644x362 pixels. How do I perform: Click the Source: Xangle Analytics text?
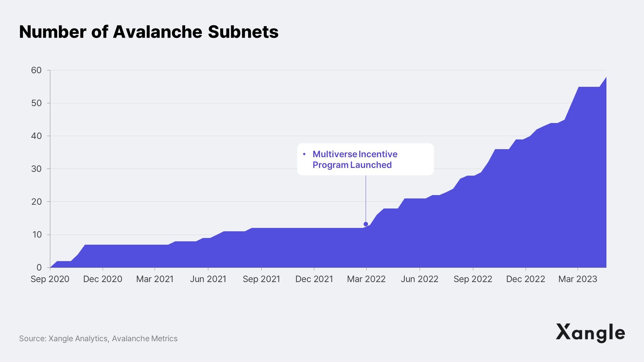(x=98, y=339)
